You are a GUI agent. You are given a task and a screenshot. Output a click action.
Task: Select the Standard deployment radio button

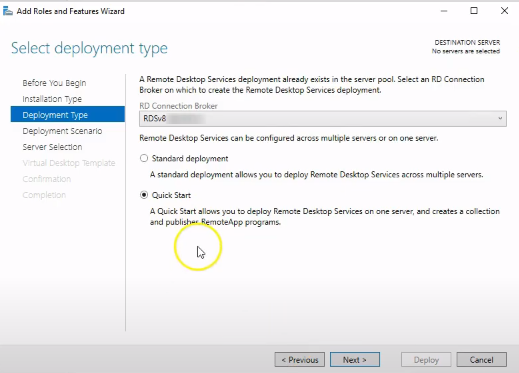144,158
